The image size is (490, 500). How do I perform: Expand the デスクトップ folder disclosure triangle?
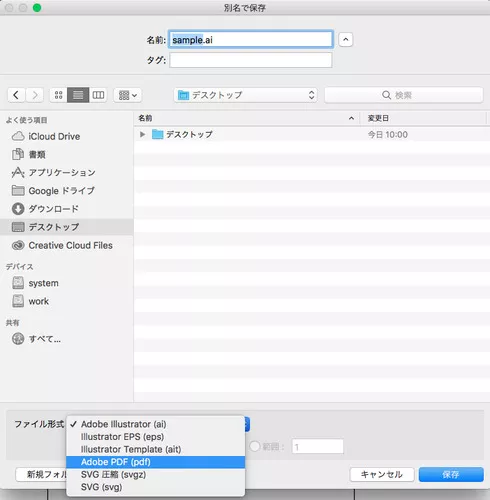tap(142, 134)
